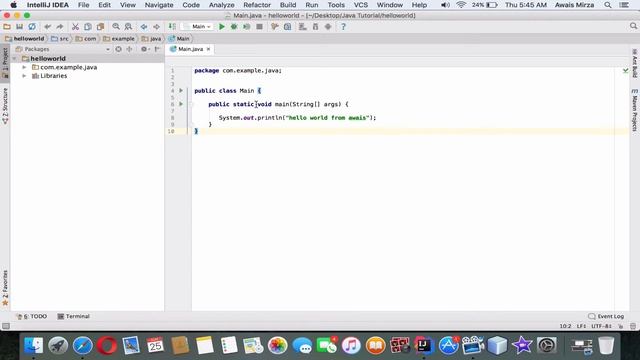Viewport: 640px width, 360px height.
Task: Click the Cut scissors icon
Action: [x=75, y=27]
